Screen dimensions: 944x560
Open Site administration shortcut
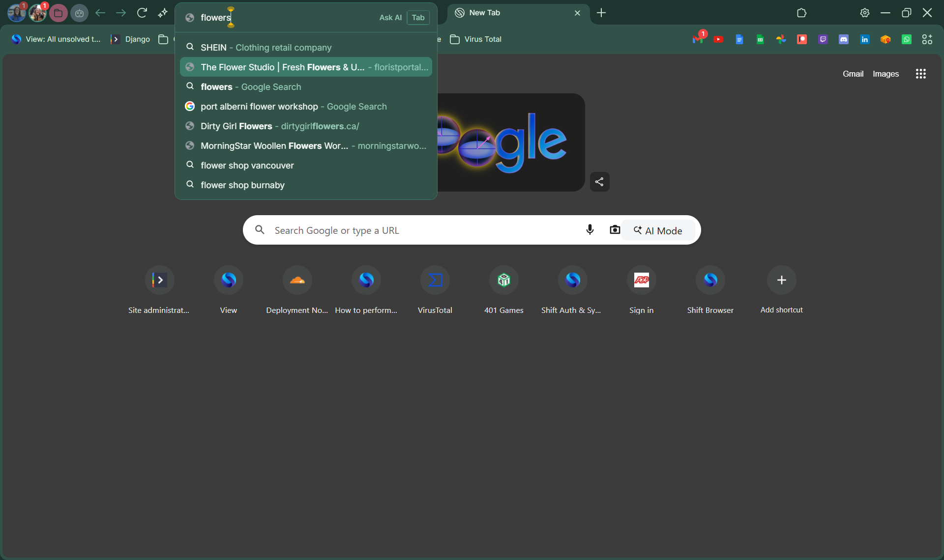159,290
